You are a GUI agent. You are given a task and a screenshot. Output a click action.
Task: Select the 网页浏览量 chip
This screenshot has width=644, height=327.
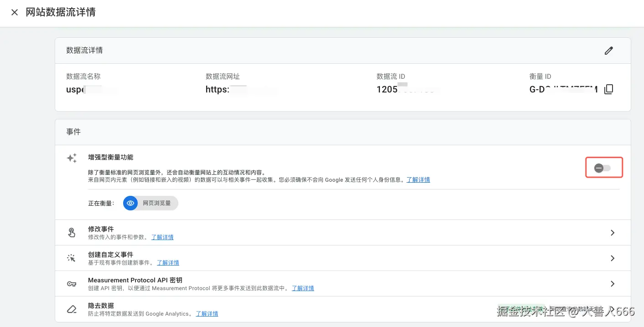click(151, 203)
